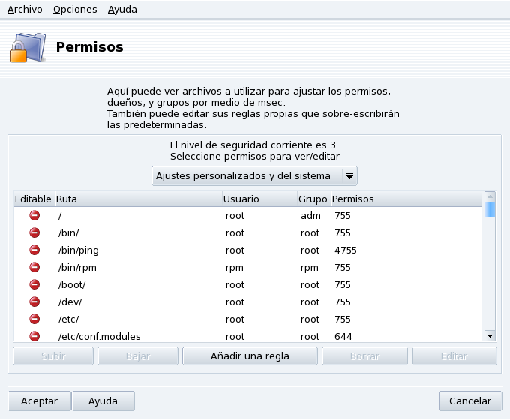This screenshot has width=510, height=420.
Task: Click the Ruta column header
Action: (x=137, y=199)
